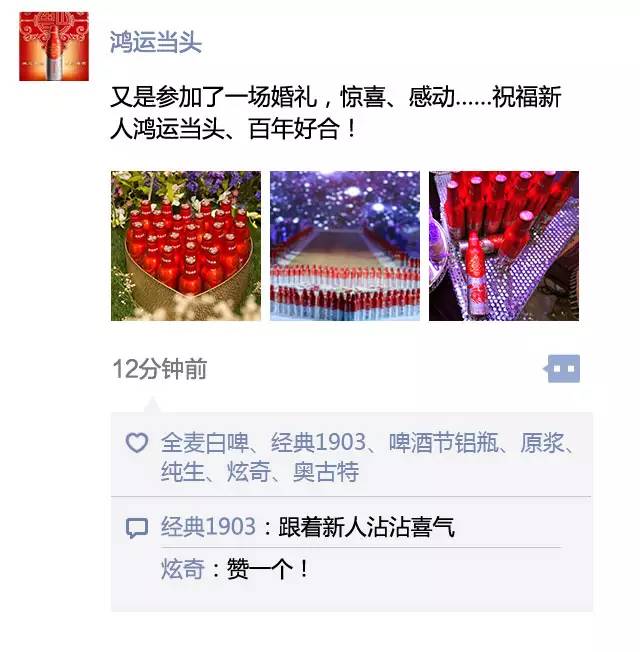Open the sequin display bottles photo
Screen dimensions: 640x652
[504, 246]
